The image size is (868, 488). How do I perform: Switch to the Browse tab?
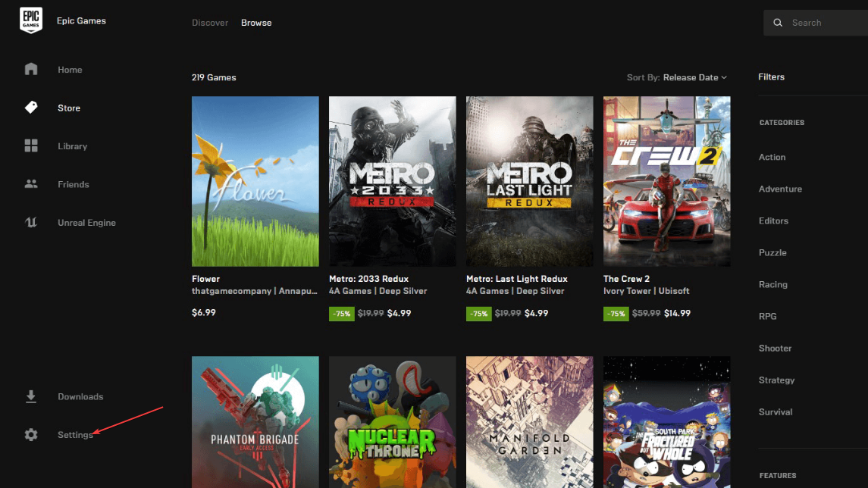(x=255, y=22)
